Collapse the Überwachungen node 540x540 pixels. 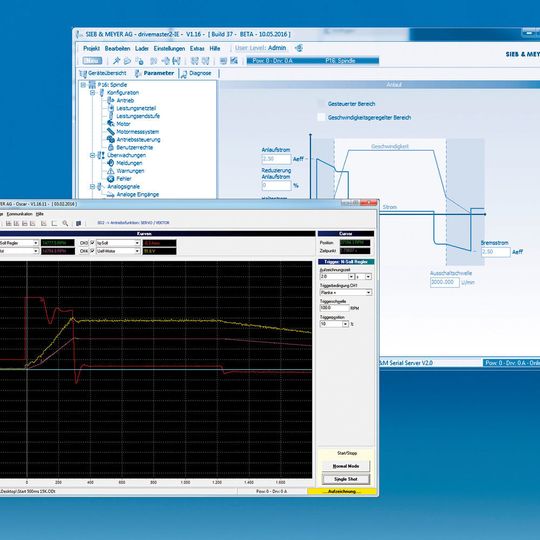point(92,155)
